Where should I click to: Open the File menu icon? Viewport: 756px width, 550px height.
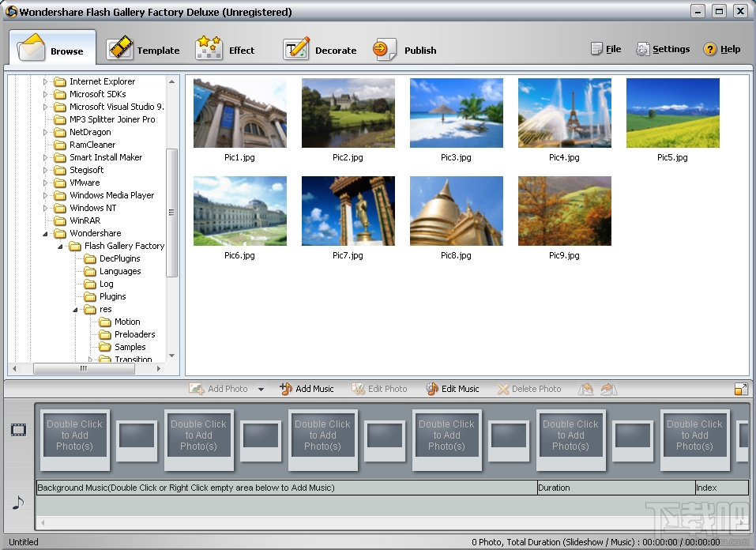pos(596,50)
